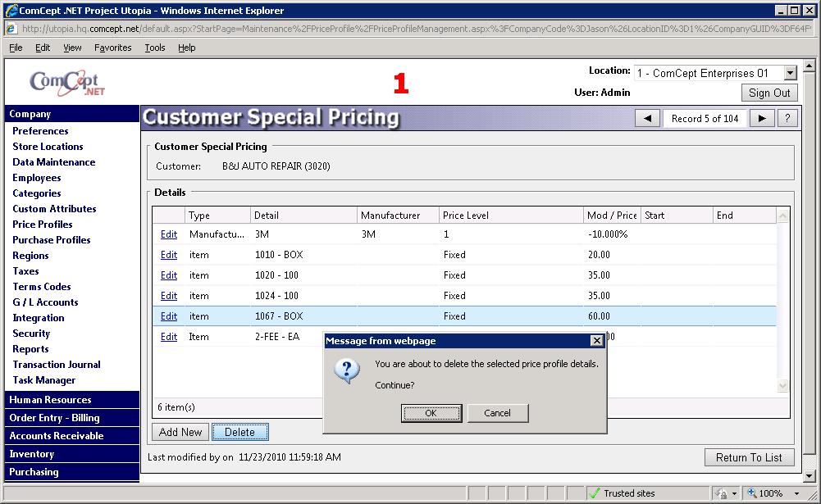Open help with the question mark button
The image size is (821, 504).
click(x=787, y=119)
